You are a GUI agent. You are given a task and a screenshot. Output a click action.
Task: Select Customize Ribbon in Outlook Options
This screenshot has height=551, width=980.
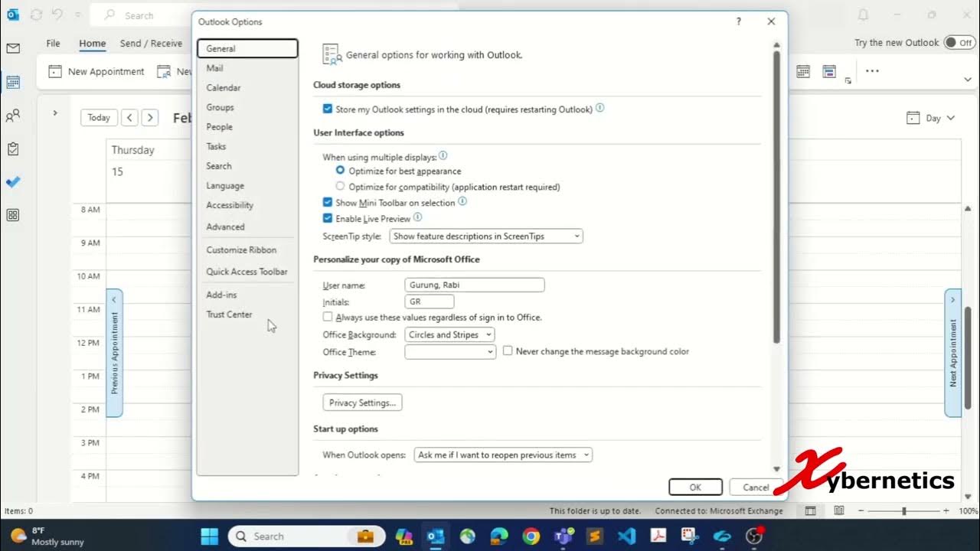[x=247, y=249]
